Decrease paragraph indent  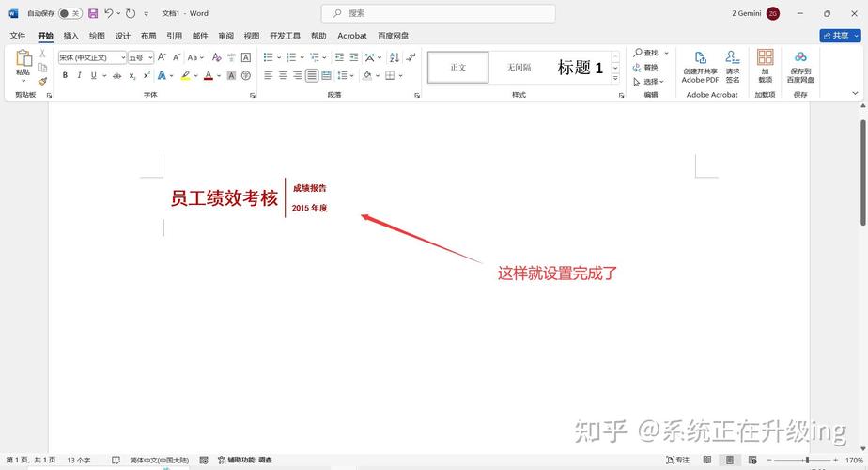(339, 57)
